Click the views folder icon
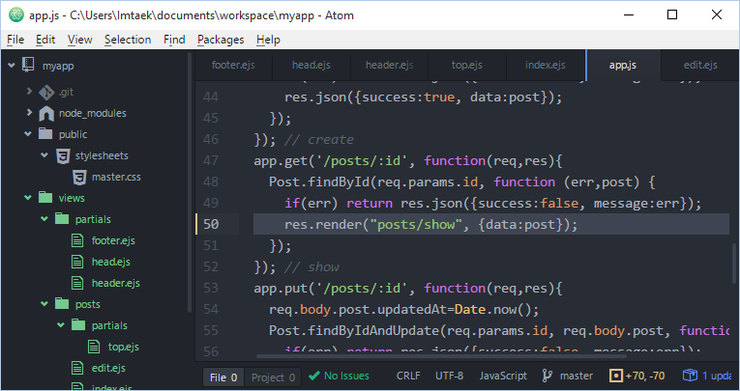Image resolution: width=740 pixels, height=391 pixels. coord(45,197)
